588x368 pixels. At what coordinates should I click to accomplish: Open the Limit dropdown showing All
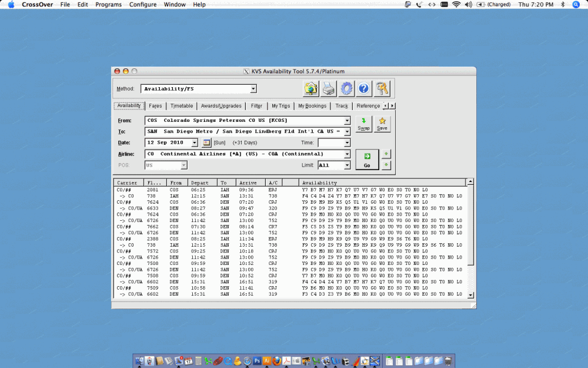pyautogui.click(x=348, y=165)
